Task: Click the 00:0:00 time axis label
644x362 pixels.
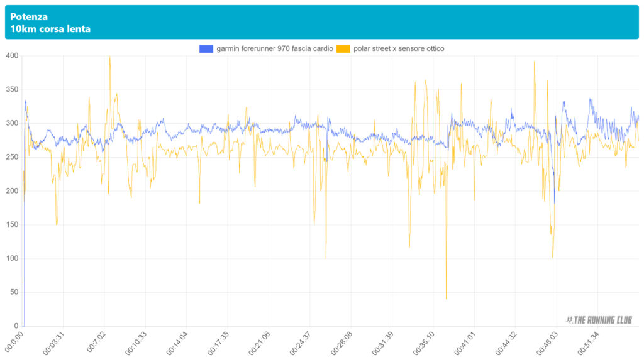Action: coord(14,342)
